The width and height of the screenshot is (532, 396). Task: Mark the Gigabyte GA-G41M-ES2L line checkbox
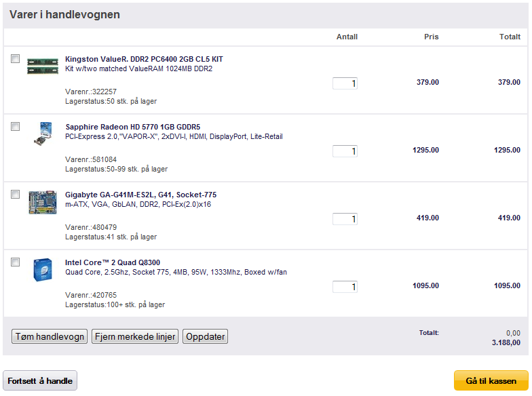pyautogui.click(x=15, y=194)
